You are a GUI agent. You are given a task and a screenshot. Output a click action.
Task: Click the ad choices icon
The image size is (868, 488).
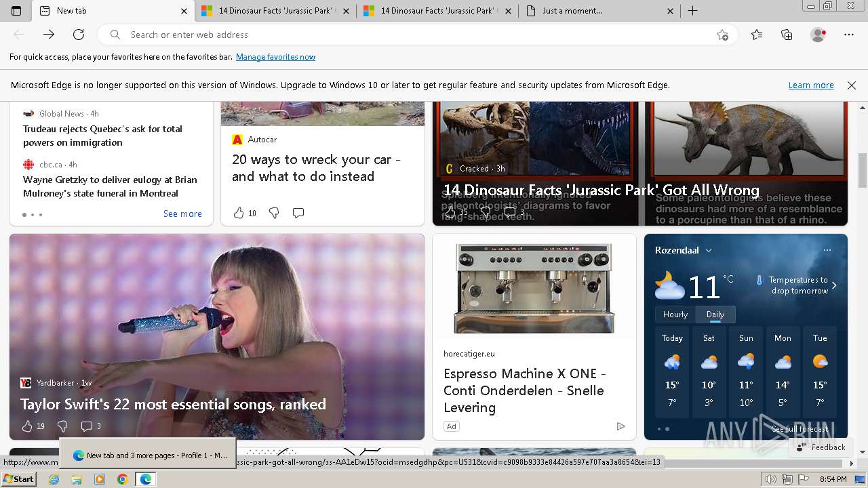point(620,426)
